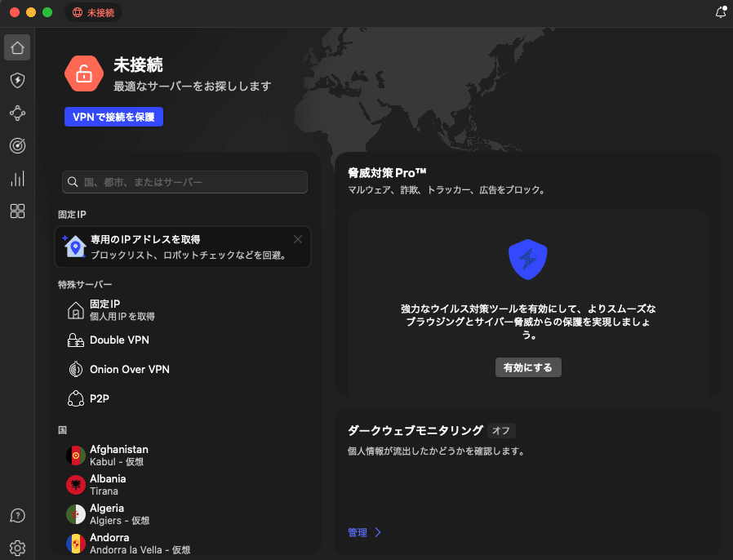This screenshot has height=560, width=733.
Task: Select Albania Tirana server
Action: coord(107,485)
